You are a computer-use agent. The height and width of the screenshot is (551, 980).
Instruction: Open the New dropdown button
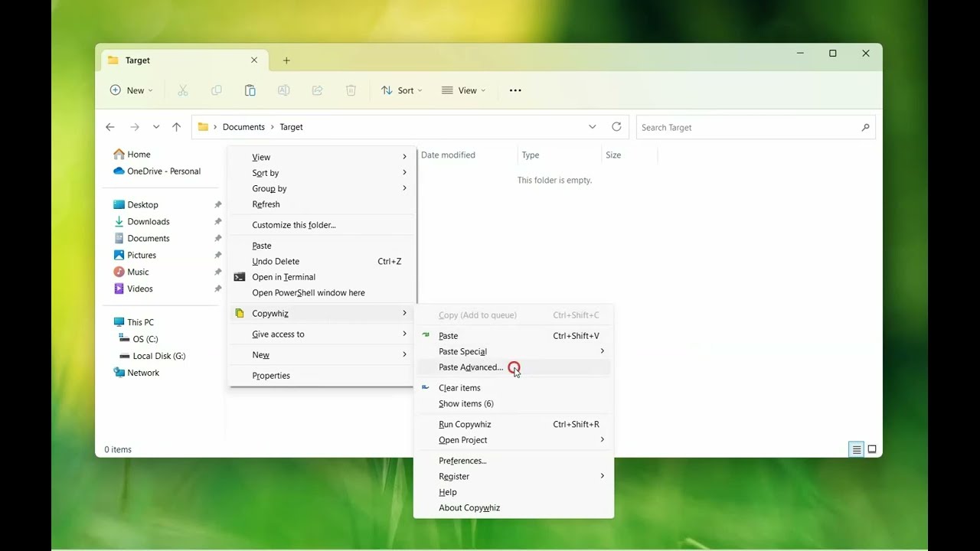click(132, 90)
